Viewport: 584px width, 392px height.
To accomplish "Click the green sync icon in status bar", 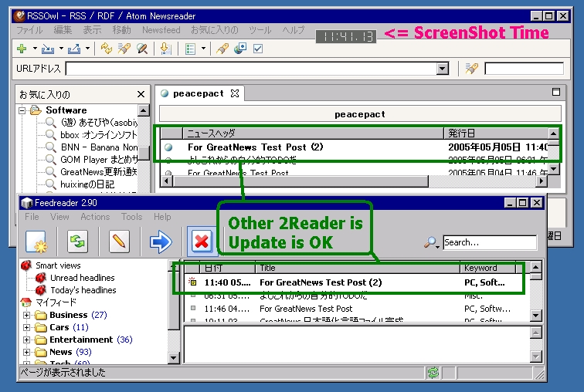I will [x=433, y=373].
